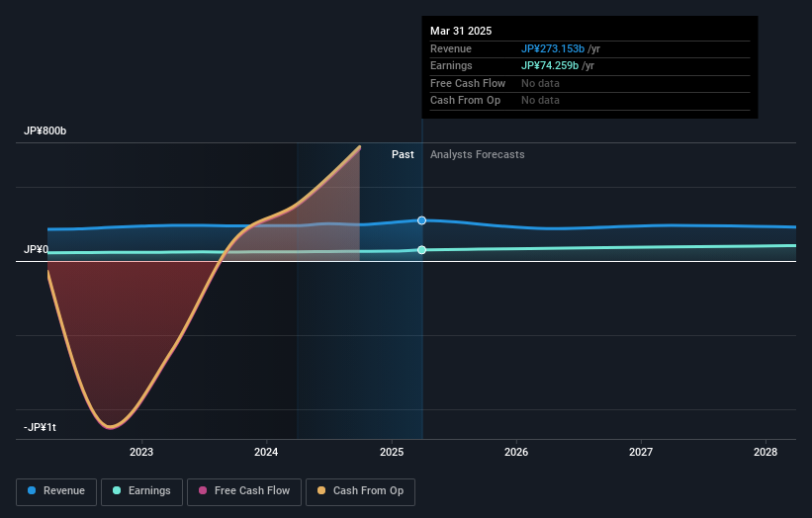This screenshot has height=518, width=812.
Task: Click the tooltip Revenue row label
Action: 451,48
